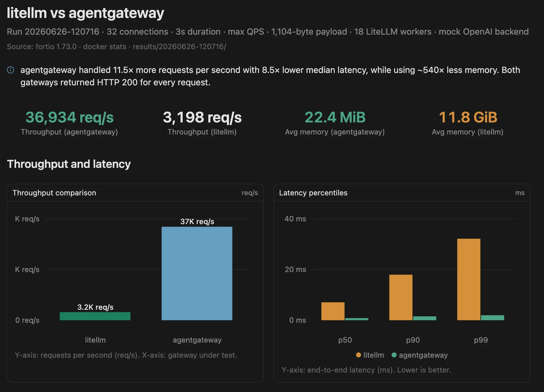
Task: Click the "litellm vs agentgateway" title
Action: pyautogui.click(x=85, y=13)
